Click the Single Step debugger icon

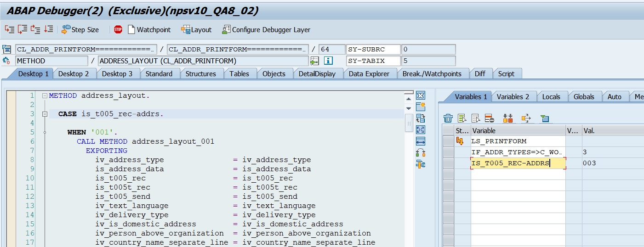pyautogui.click(x=9, y=29)
